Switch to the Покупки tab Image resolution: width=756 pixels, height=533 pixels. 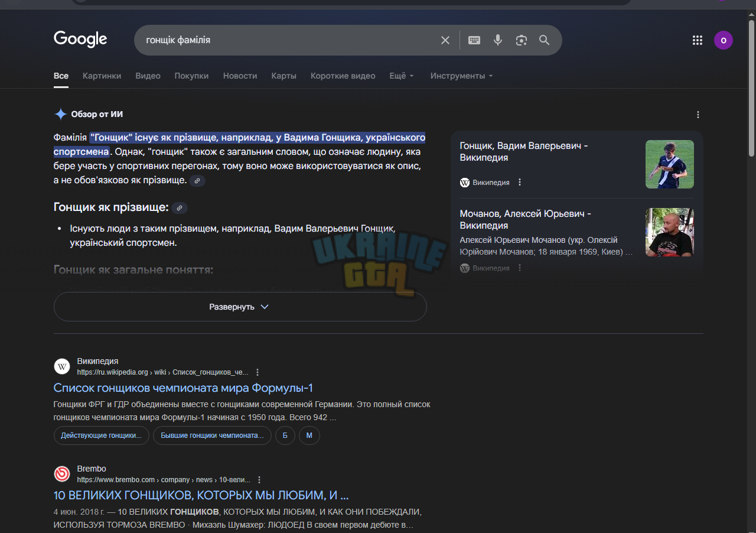pos(191,76)
